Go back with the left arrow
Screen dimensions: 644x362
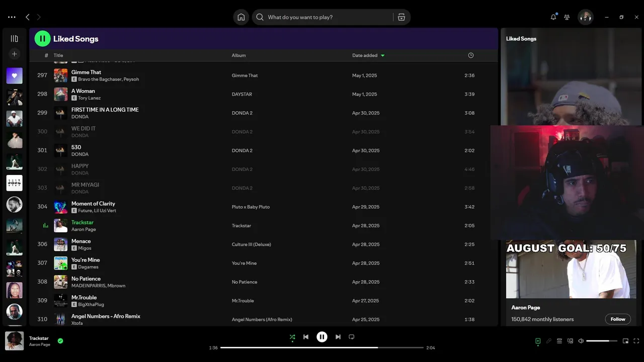click(28, 17)
